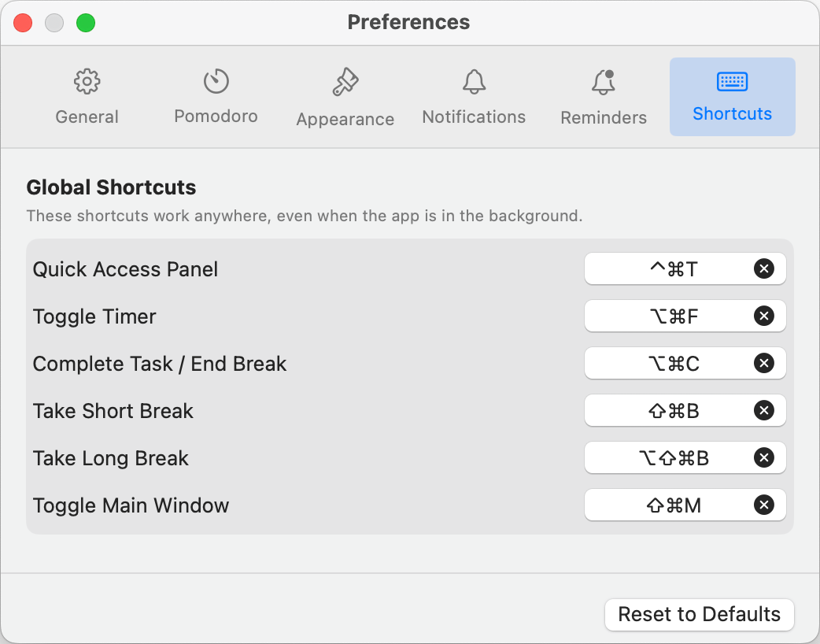This screenshot has width=820, height=644.
Task: Select the Appearance paintbrush icon
Action: pos(345,82)
